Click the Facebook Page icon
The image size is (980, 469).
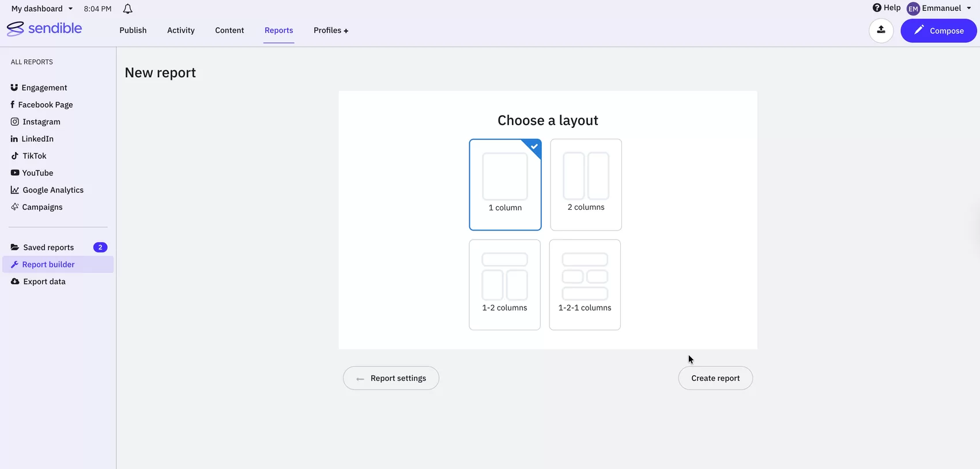pos(12,104)
